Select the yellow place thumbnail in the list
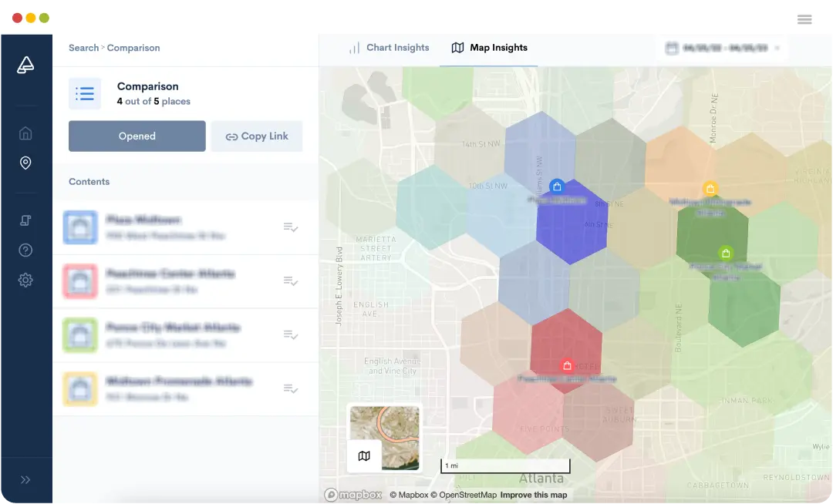The width and height of the screenshot is (833, 504). (x=80, y=389)
